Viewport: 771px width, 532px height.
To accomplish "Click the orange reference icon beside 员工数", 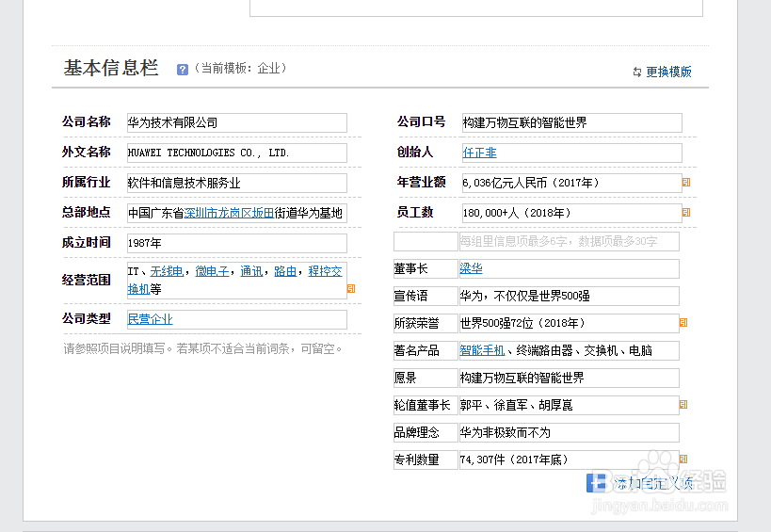I will tap(686, 213).
